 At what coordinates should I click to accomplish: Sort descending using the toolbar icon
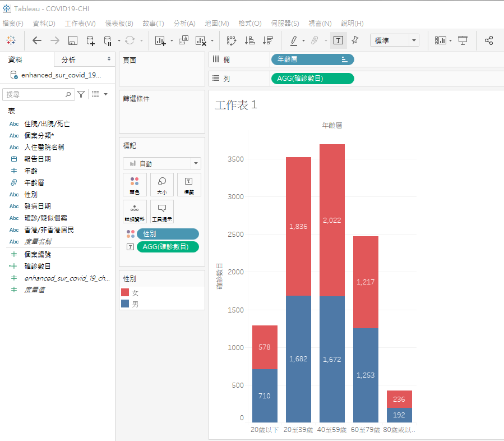coord(267,40)
